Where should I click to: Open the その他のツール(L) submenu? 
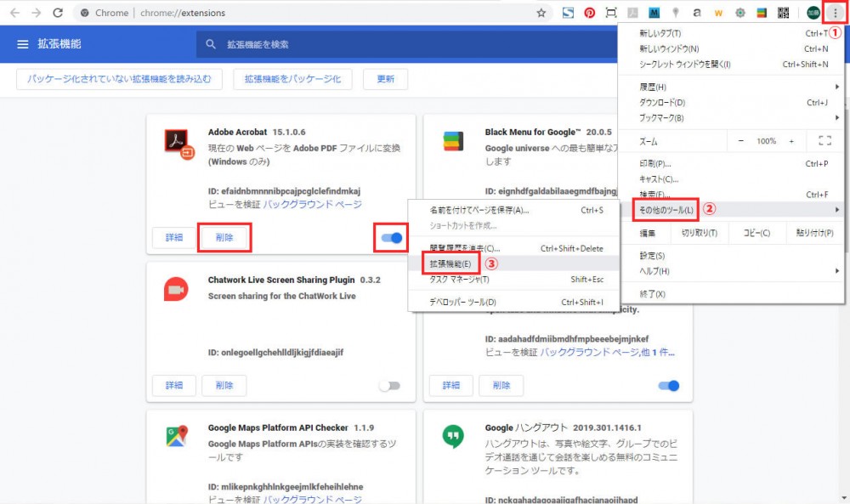(731, 210)
